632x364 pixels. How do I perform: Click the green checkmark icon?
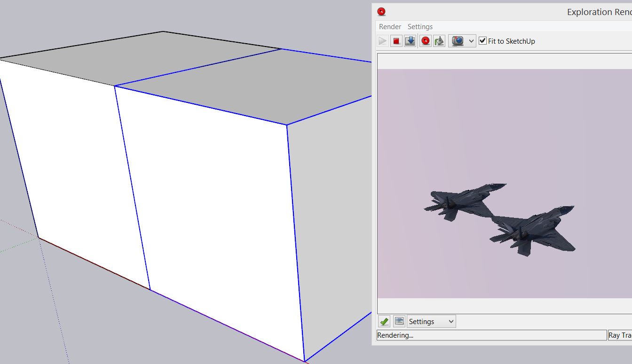pyautogui.click(x=384, y=321)
